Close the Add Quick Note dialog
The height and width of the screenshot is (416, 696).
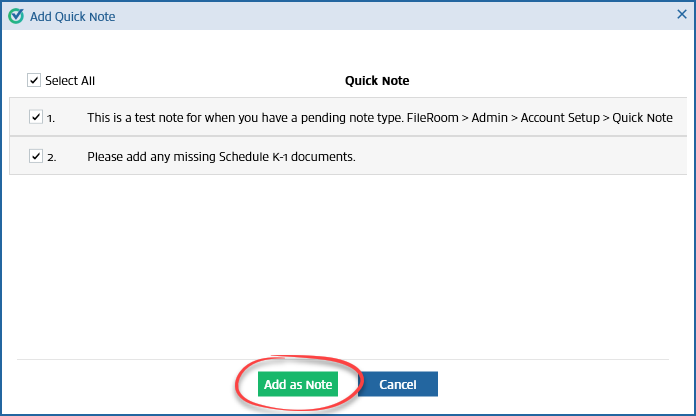(x=681, y=16)
